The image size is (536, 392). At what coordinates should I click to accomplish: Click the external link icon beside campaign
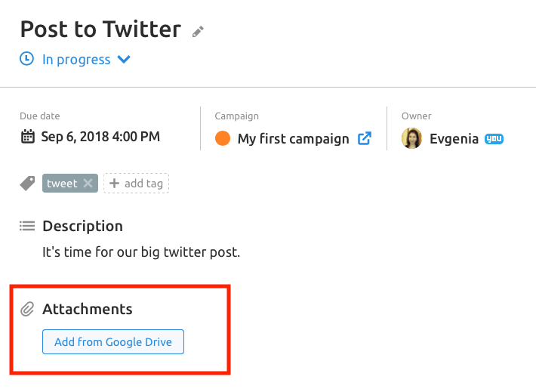tap(365, 138)
